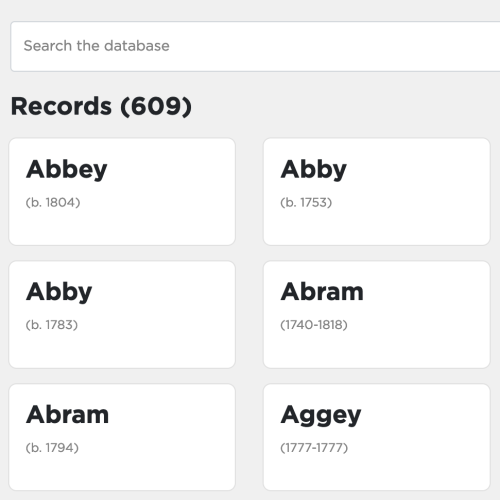Click the (1777-1777) date text
The width and height of the screenshot is (500, 500).
point(314,448)
